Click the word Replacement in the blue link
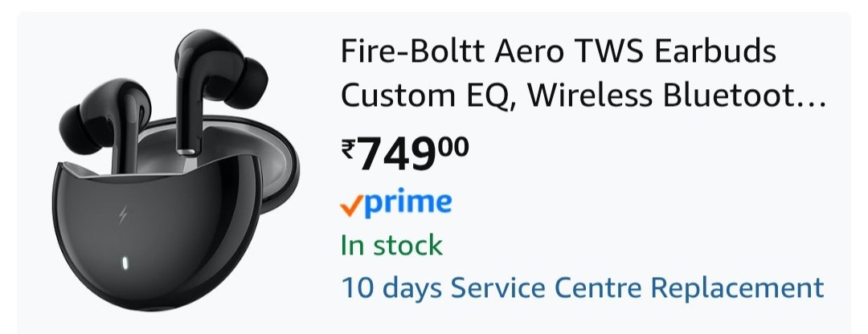Image resolution: width=868 pixels, height=334 pixels. tap(737, 287)
